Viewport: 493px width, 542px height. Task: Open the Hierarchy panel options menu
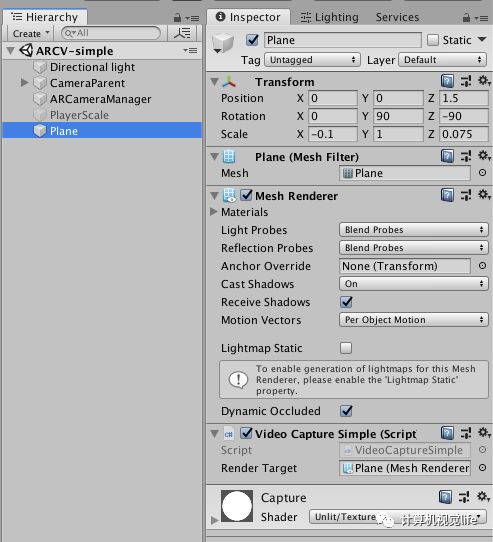[x=192, y=18]
